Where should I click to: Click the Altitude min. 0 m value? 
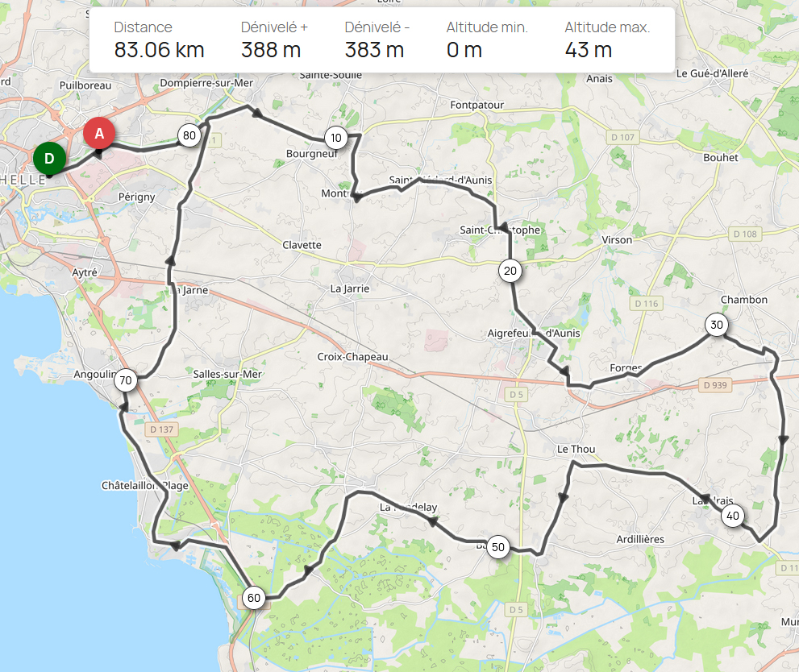click(x=464, y=50)
